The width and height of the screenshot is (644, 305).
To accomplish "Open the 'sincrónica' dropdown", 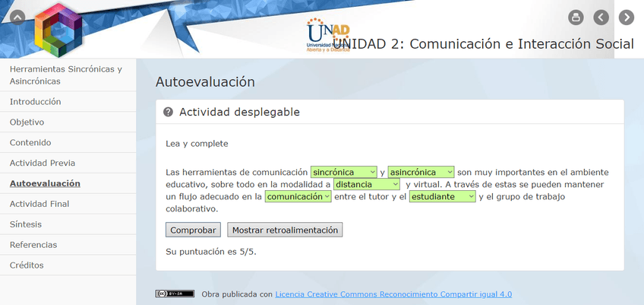I will 344,172.
